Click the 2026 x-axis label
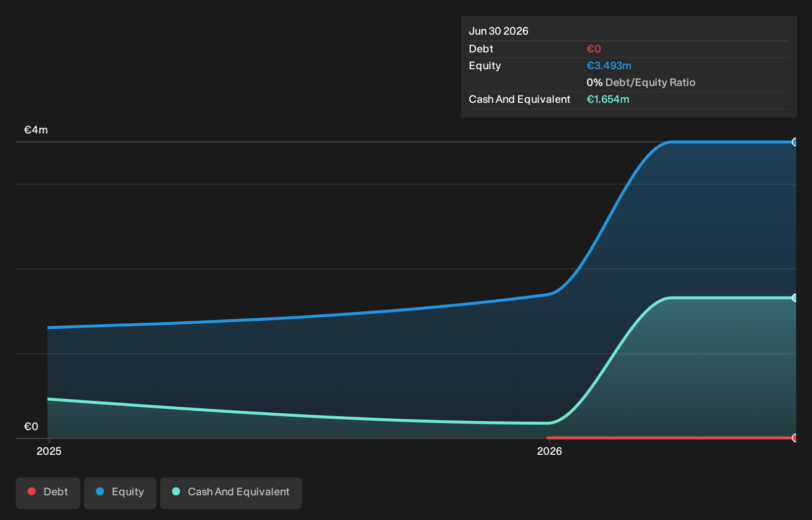Image resolution: width=812 pixels, height=520 pixels. pos(549,451)
